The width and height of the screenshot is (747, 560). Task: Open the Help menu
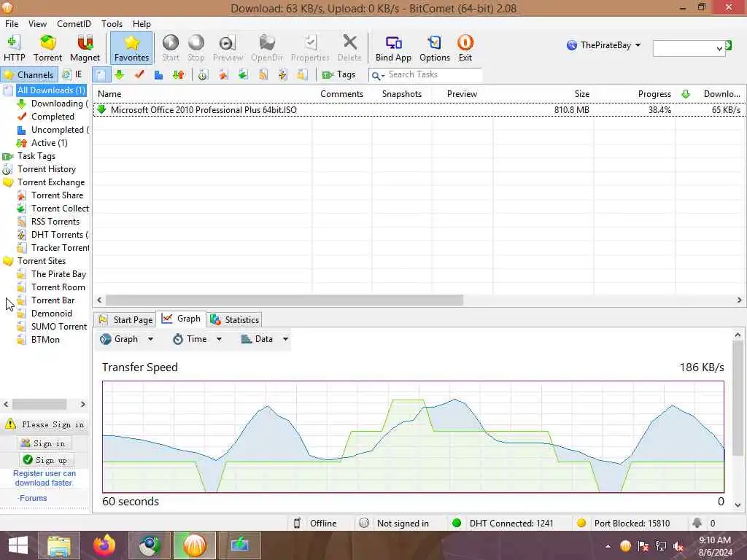(x=142, y=24)
